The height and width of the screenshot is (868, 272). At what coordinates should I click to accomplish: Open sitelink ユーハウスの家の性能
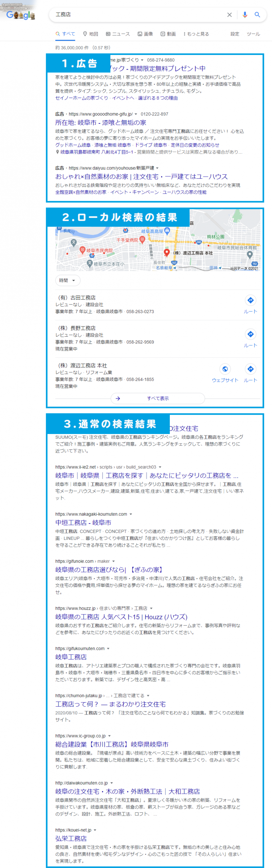[184, 192]
